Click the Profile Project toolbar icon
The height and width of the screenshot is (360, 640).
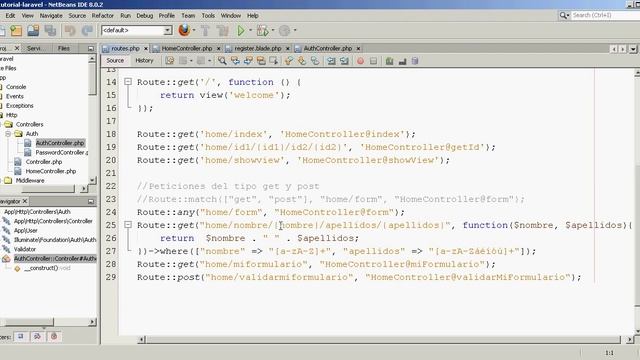pos(284,31)
